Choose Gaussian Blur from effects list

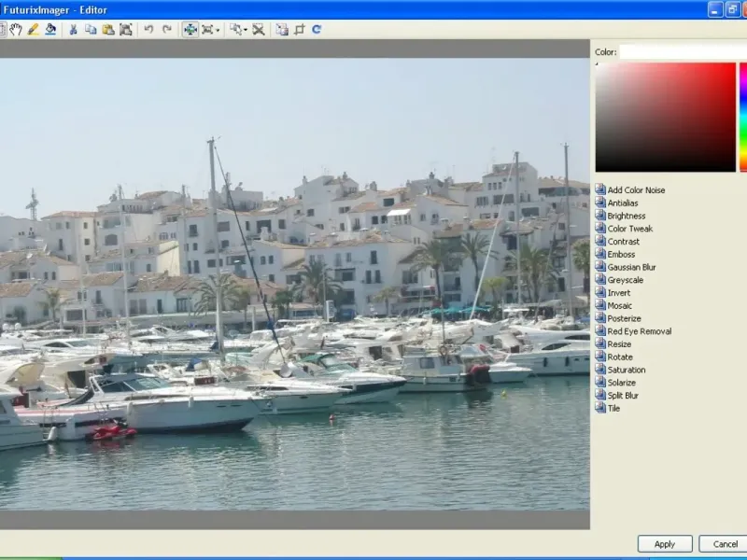[631, 267]
